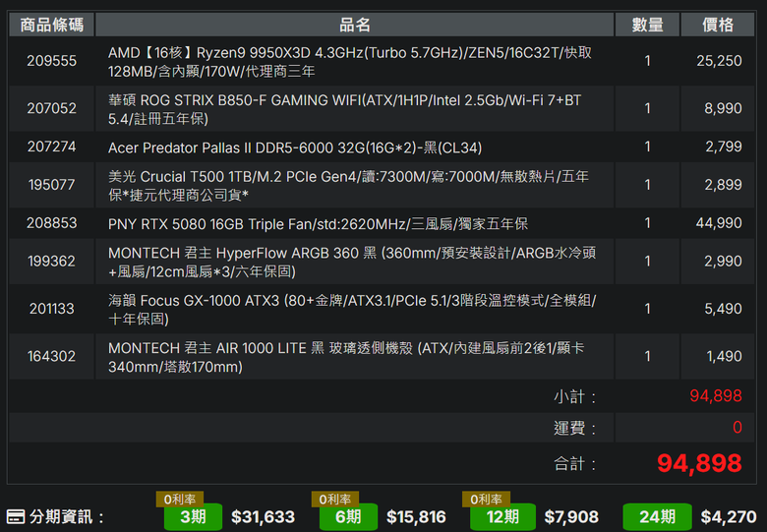Click the 運費 label
767x532 pixels.
pyautogui.click(x=575, y=428)
